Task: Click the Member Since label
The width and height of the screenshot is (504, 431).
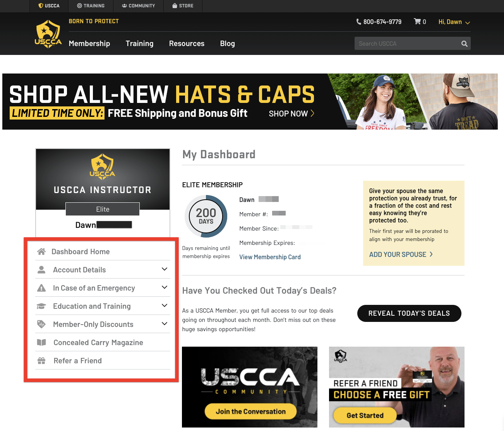Action: click(x=259, y=229)
